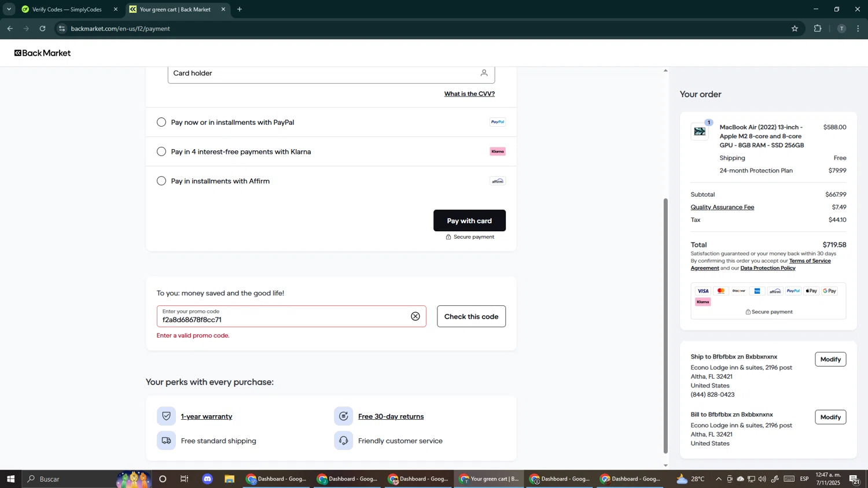
Task: Select Pay in installments with Affirm option
Action: [x=161, y=181]
